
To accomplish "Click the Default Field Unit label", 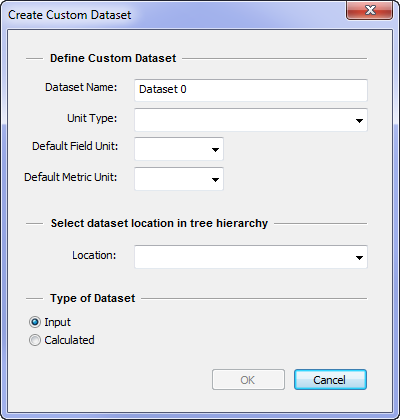I will point(75,146).
